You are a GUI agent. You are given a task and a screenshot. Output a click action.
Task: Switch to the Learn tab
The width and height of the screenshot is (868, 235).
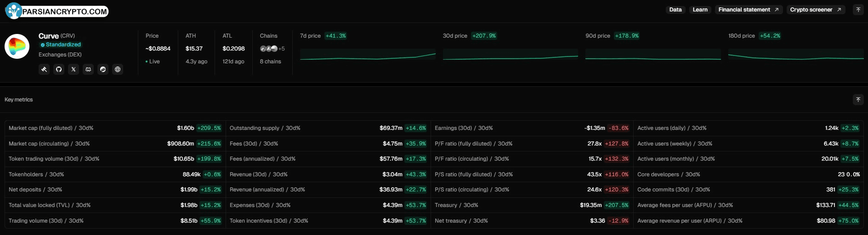coord(700,10)
